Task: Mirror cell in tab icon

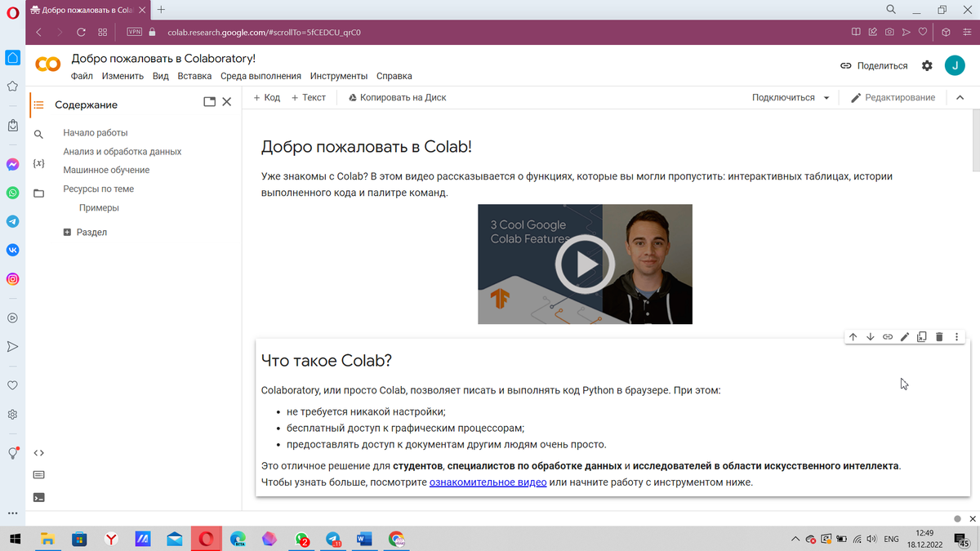Action: [x=922, y=336]
